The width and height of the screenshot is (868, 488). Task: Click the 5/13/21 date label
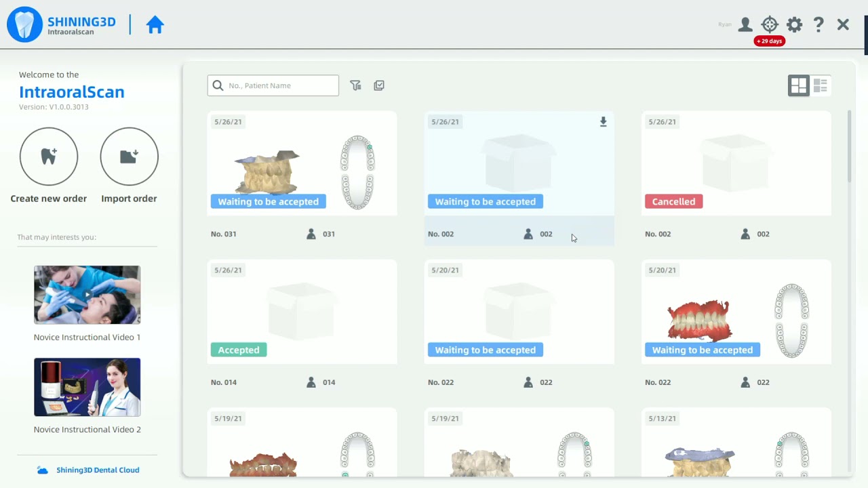coord(662,419)
